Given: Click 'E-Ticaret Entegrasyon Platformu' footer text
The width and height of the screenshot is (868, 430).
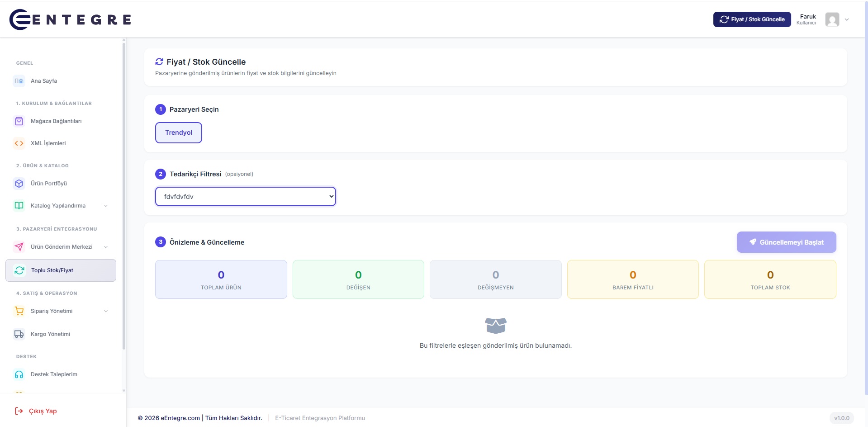Looking at the screenshot, I should tap(320, 418).
